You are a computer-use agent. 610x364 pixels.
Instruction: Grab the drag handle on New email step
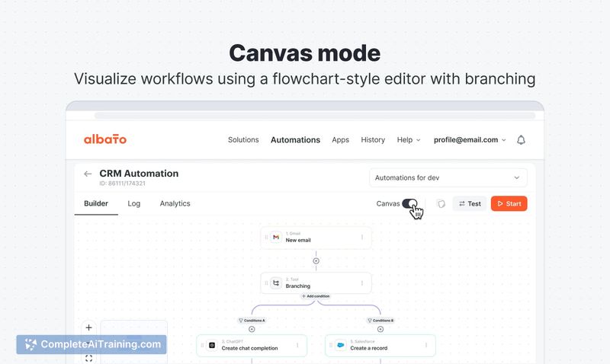[266, 237]
